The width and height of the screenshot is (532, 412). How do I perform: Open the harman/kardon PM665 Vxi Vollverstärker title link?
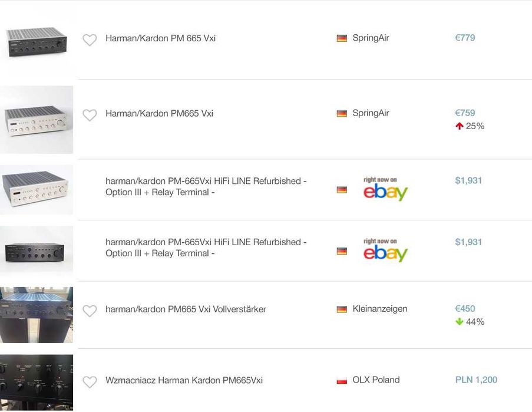(x=186, y=309)
